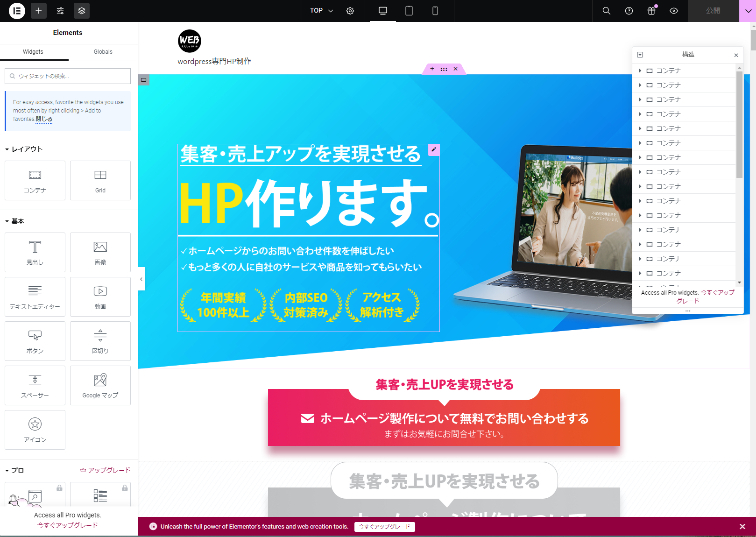The image size is (756, 537).
Task: Open the help question mark icon
Action: pyautogui.click(x=629, y=11)
